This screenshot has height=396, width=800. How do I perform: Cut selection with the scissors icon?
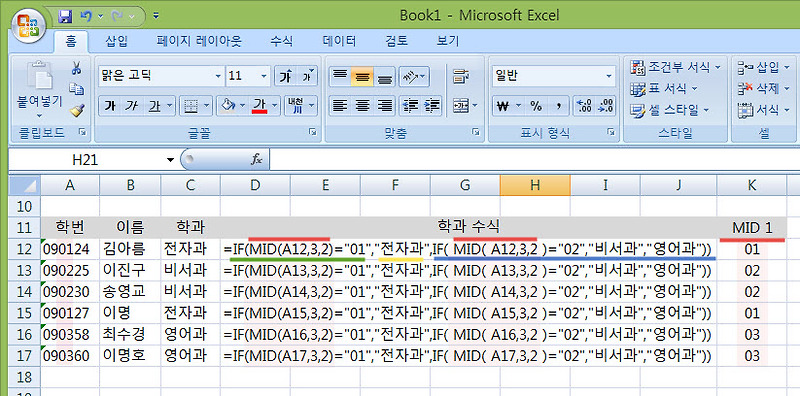click(77, 68)
